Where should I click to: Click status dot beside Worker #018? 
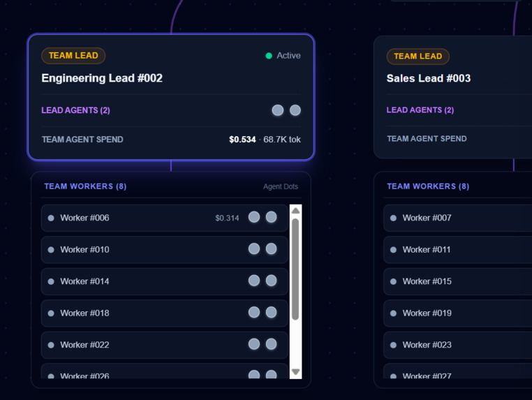[x=51, y=313]
